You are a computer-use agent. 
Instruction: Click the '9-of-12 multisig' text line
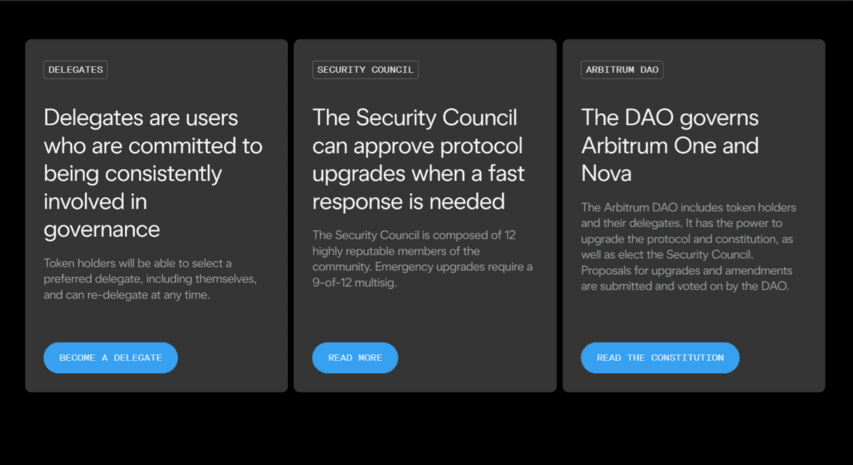pos(354,283)
